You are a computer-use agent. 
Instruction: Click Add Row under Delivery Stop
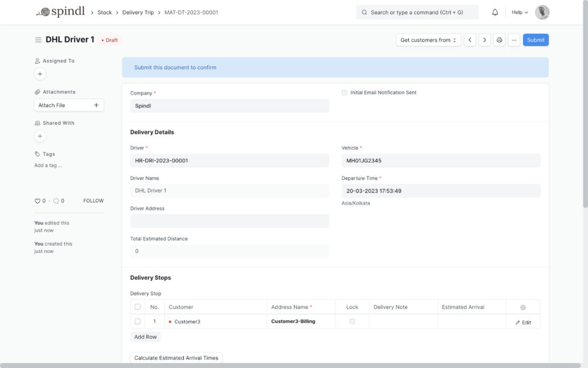pos(145,336)
